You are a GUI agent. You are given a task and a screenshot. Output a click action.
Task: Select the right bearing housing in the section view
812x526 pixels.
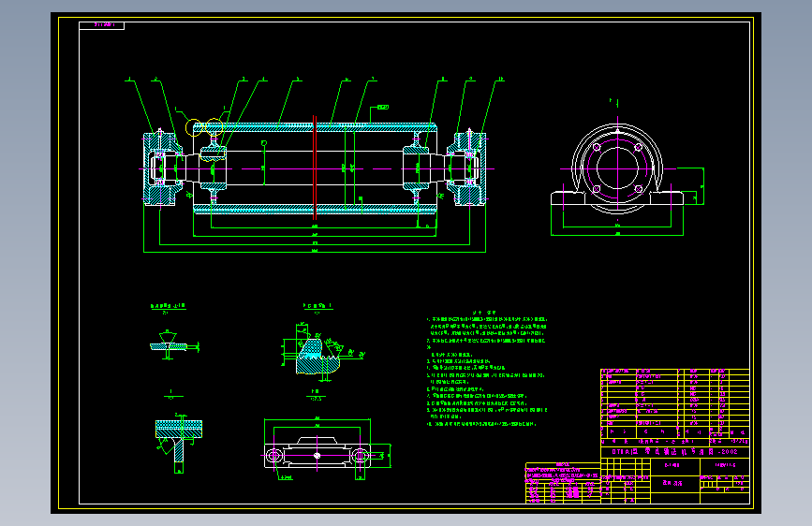coord(466,168)
